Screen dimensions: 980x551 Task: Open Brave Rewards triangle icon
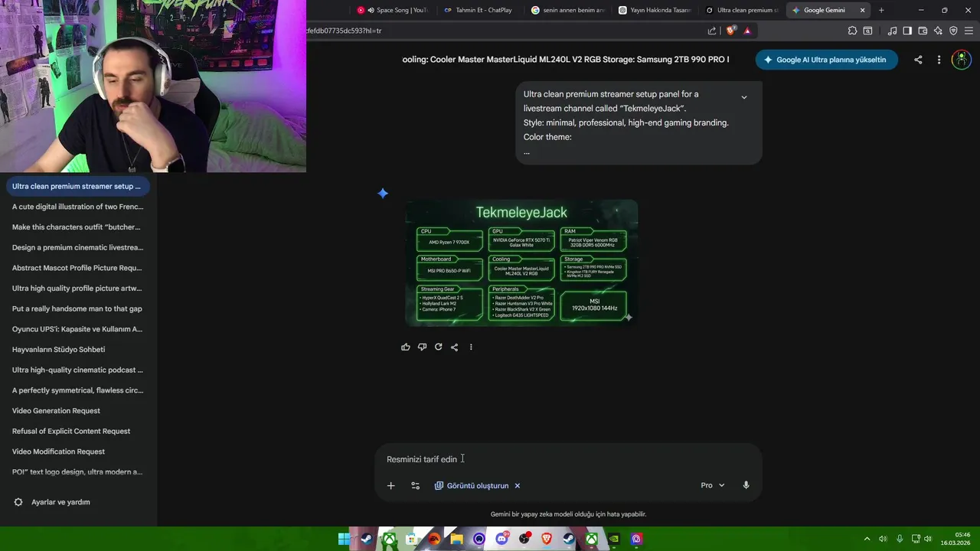(x=747, y=31)
